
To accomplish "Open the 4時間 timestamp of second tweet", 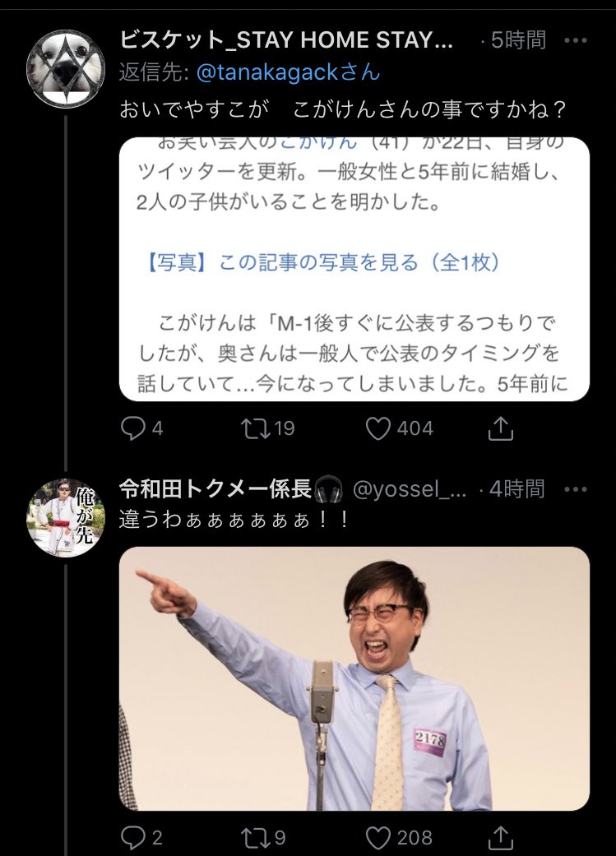I will (x=517, y=489).
